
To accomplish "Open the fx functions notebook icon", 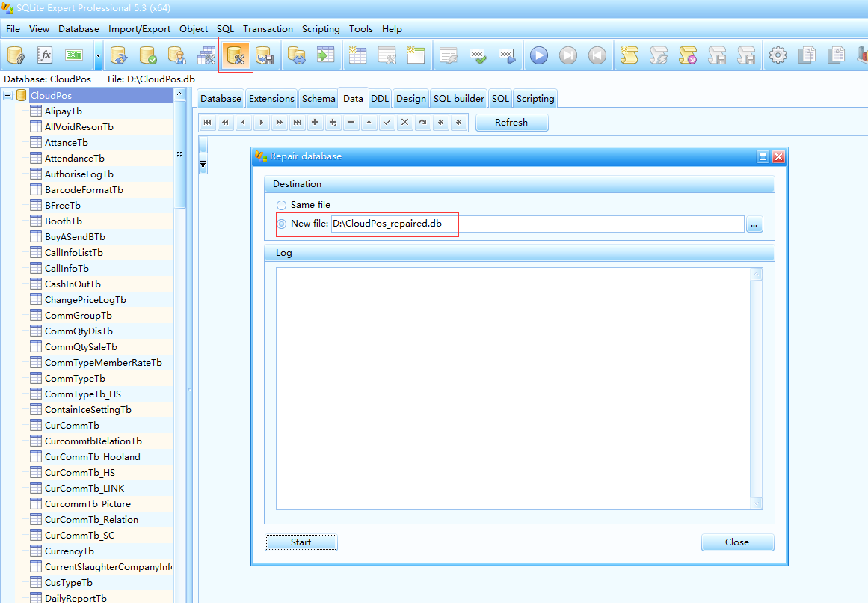I will (44, 55).
